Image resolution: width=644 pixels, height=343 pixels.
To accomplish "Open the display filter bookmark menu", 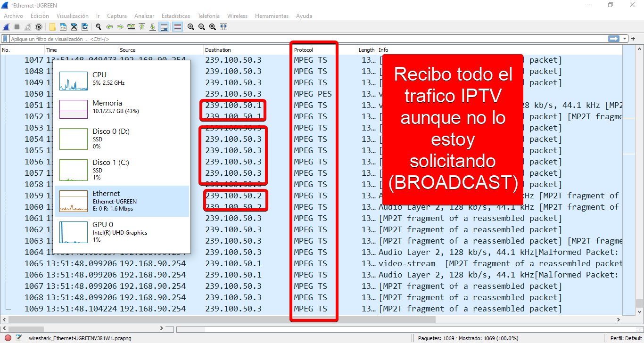I will click(x=5, y=39).
